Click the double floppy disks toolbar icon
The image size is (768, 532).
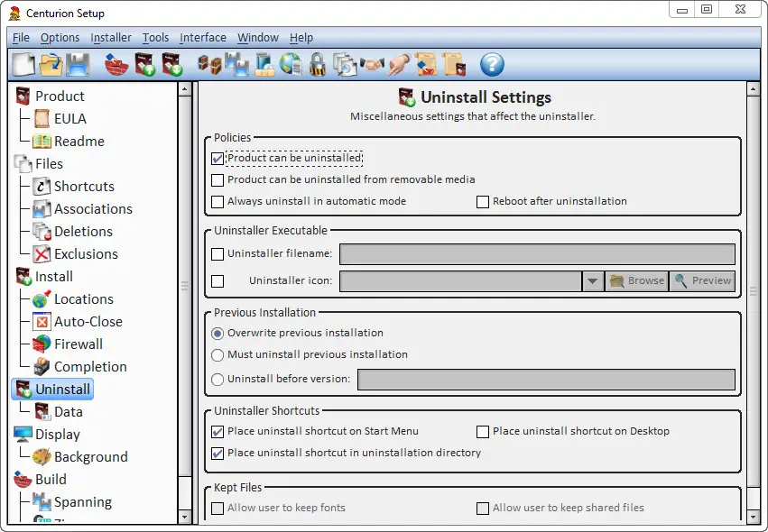point(237,65)
